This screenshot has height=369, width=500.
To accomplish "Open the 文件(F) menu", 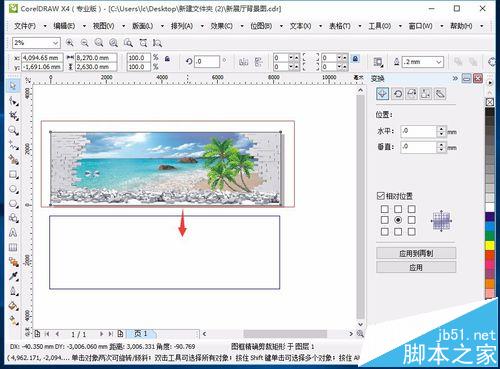I will 25,26.
